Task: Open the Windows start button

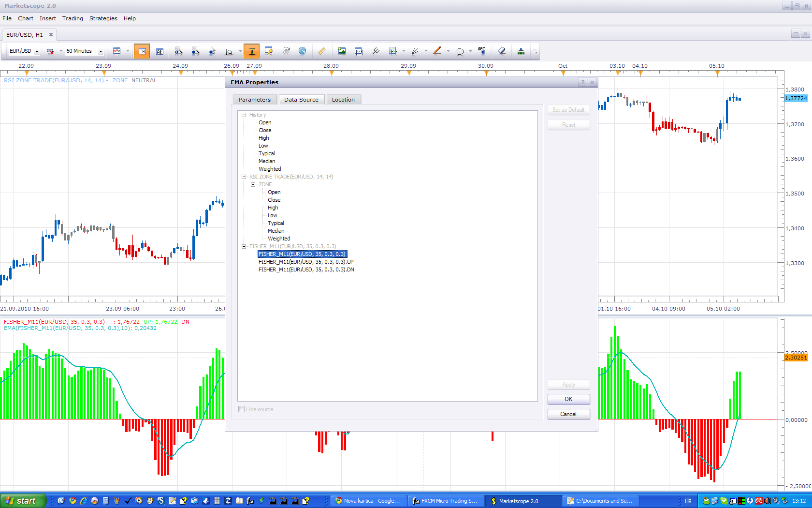Action: click(23, 501)
